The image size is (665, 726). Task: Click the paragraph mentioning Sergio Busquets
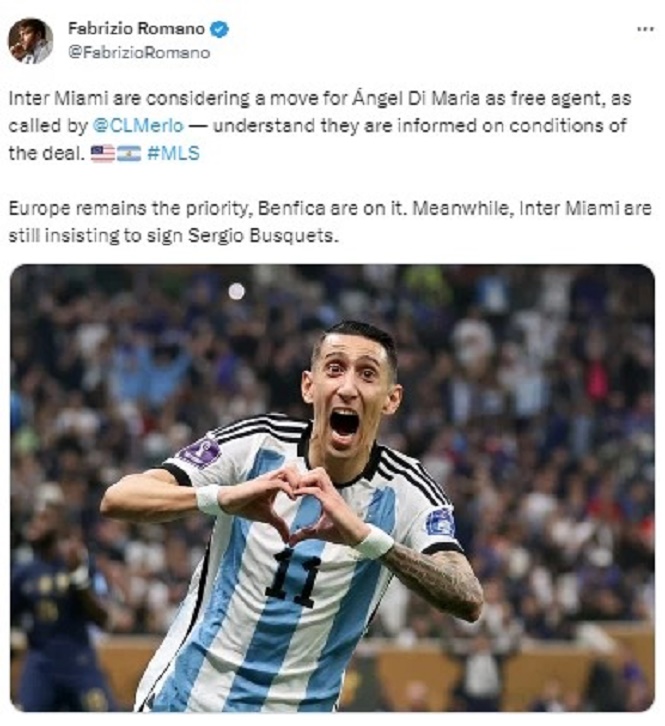coord(330,222)
